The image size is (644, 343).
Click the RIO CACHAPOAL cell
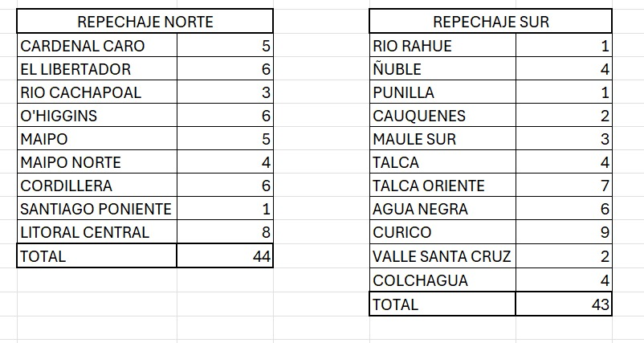pos(97,92)
